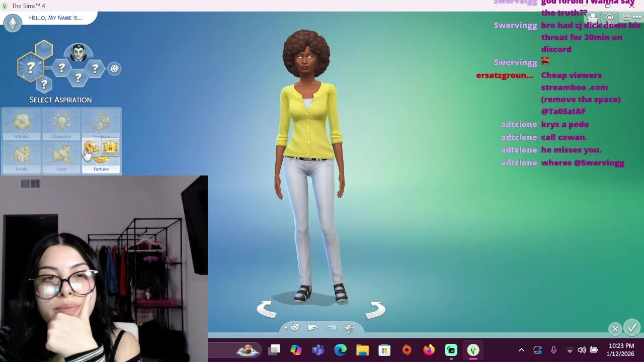
Task: Select the vampire occult portrait
Action: click(x=78, y=52)
